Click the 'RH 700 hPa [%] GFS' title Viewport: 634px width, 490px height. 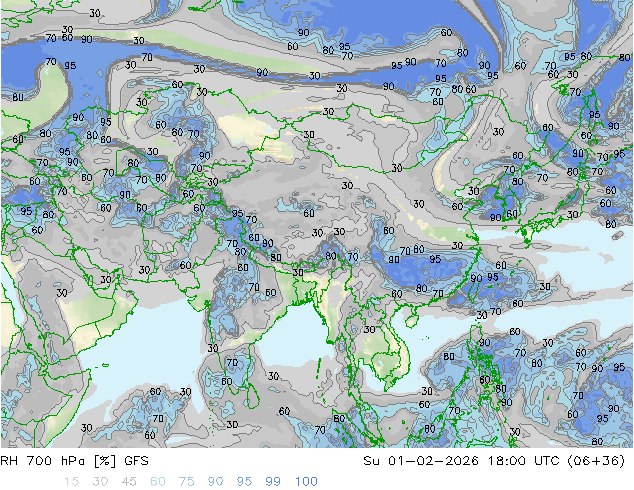74,461
